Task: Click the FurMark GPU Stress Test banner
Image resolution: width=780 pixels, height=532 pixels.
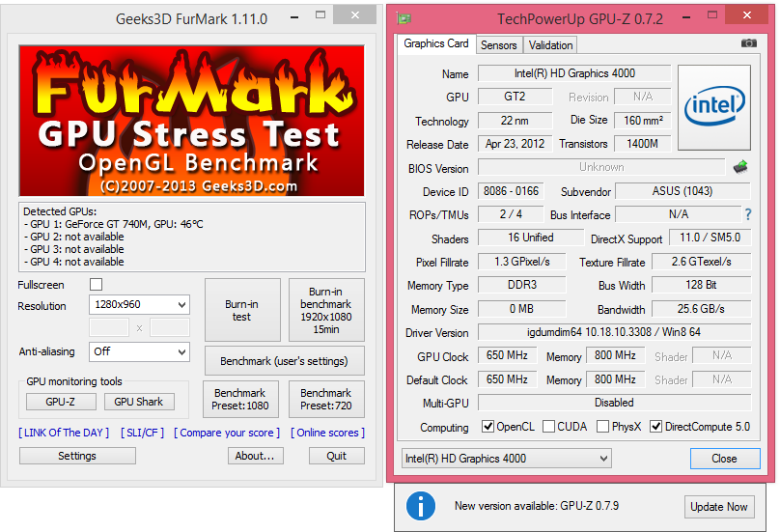Action: coord(191,121)
